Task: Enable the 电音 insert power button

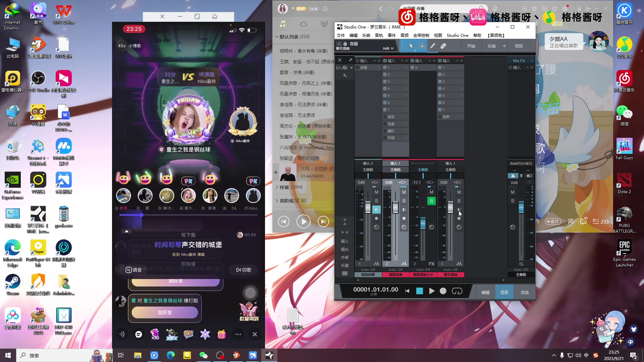Action: (385, 124)
